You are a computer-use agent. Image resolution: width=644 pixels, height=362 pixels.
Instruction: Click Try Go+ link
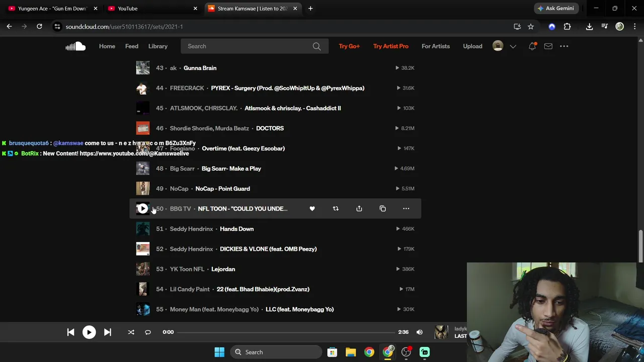tap(349, 46)
